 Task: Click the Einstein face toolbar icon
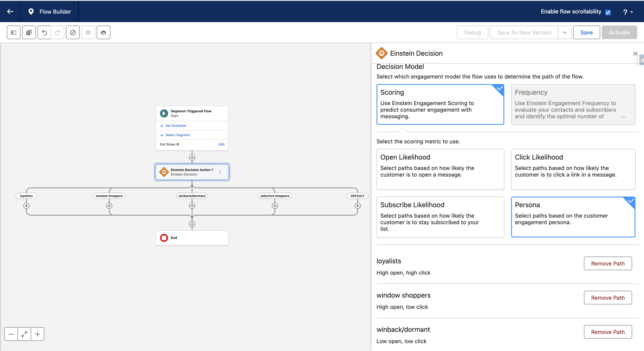(103, 32)
